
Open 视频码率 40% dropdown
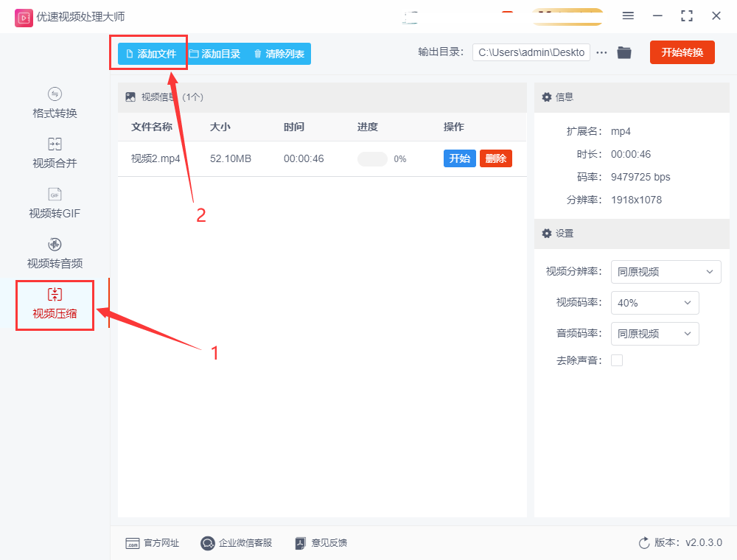[654, 303]
